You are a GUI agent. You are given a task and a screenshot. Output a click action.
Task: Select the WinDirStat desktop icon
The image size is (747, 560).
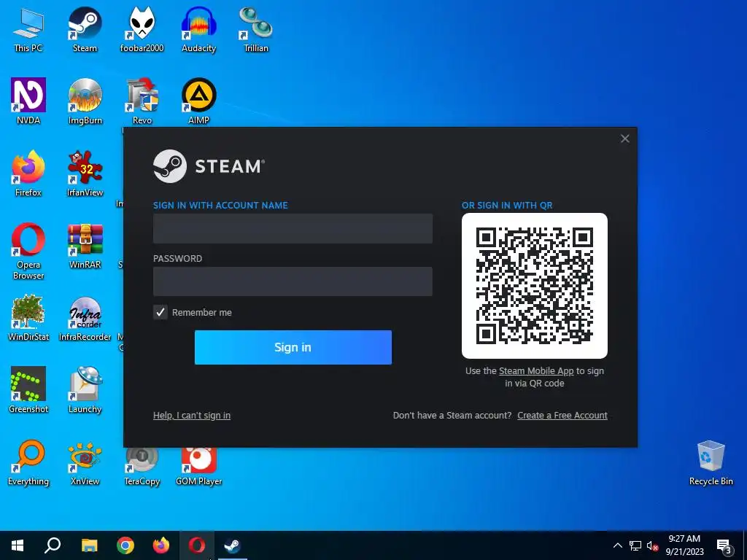28,318
